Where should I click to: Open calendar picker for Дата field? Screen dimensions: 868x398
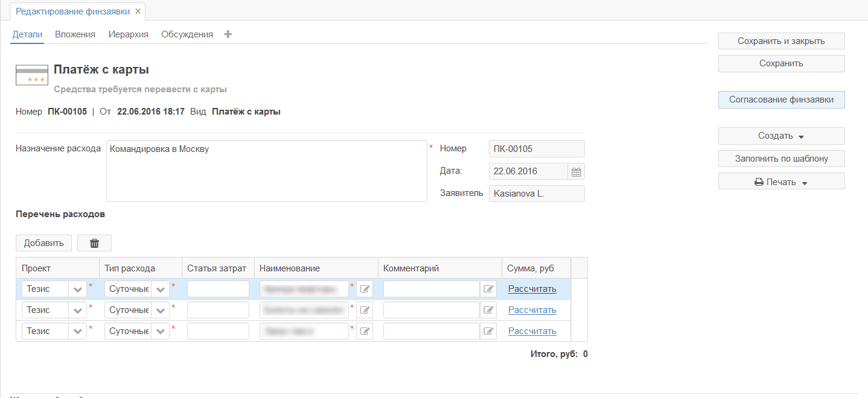pos(576,171)
